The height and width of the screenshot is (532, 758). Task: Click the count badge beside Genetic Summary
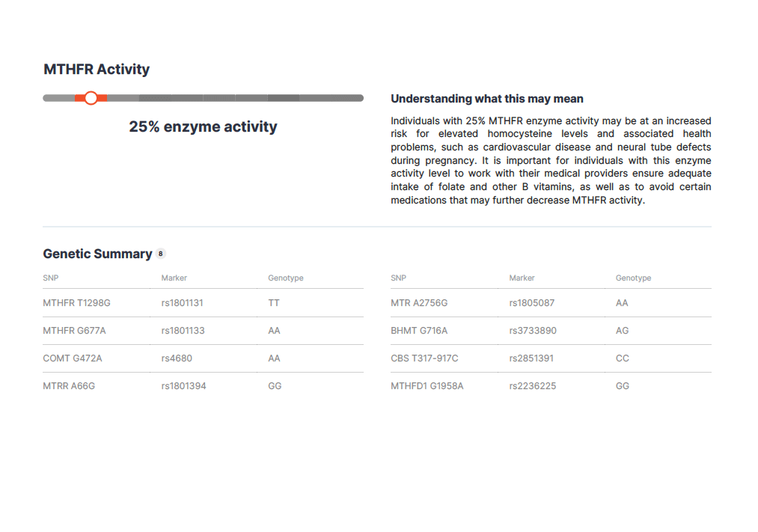tap(160, 254)
